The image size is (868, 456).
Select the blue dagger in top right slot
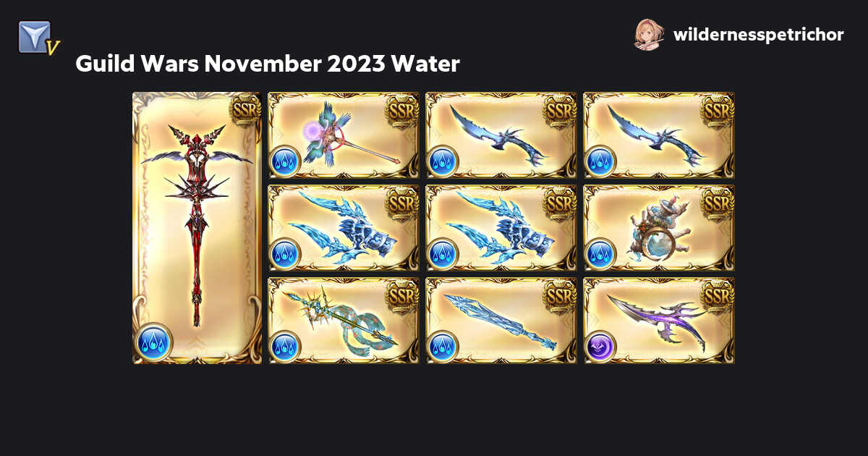[x=659, y=135]
